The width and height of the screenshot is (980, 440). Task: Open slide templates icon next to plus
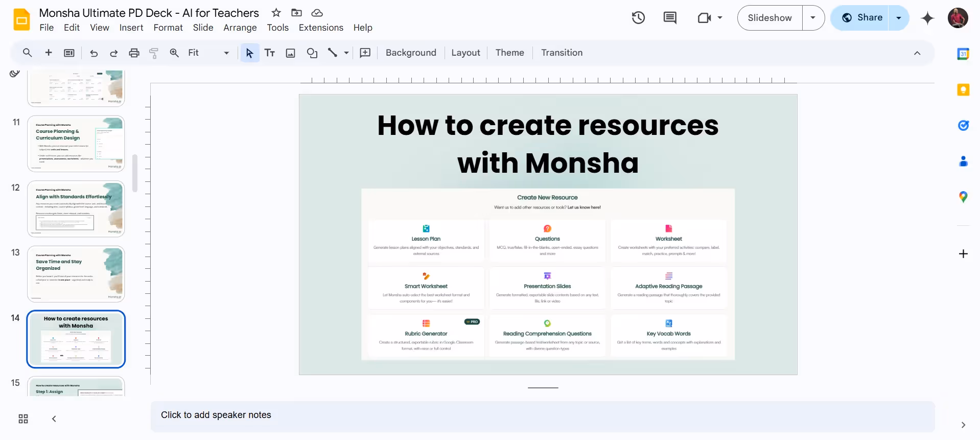[69, 53]
